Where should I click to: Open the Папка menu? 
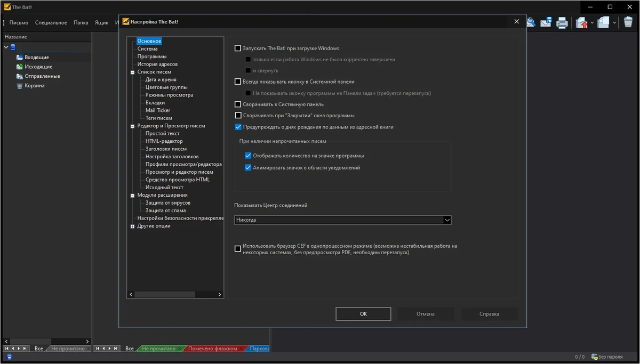pyautogui.click(x=81, y=22)
